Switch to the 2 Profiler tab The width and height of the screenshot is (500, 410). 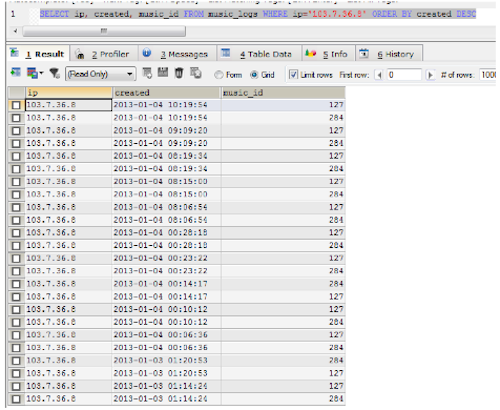104,54
